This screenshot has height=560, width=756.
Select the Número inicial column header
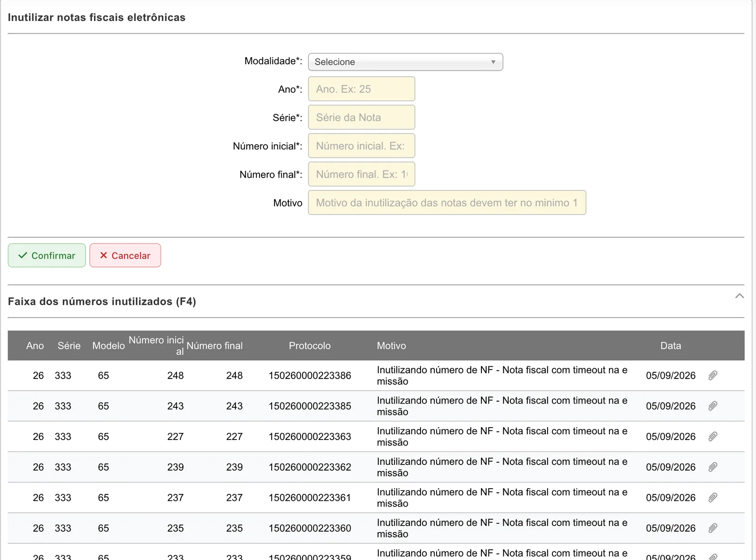point(156,346)
